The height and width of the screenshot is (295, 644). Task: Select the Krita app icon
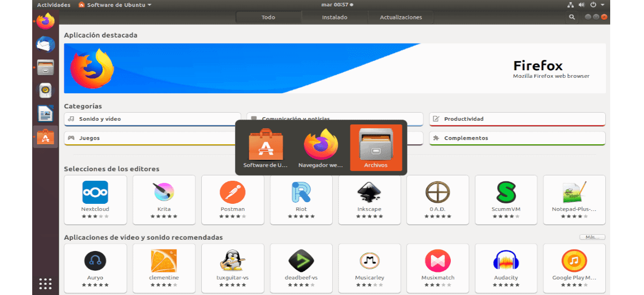(164, 192)
